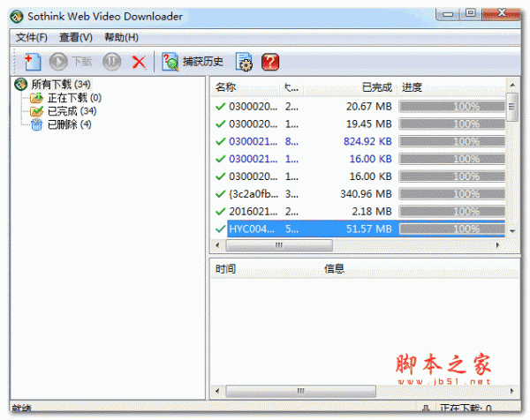The width and height of the screenshot is (530, 420).
Task: Click the 名称 column header
Action: tap(246, 87)
